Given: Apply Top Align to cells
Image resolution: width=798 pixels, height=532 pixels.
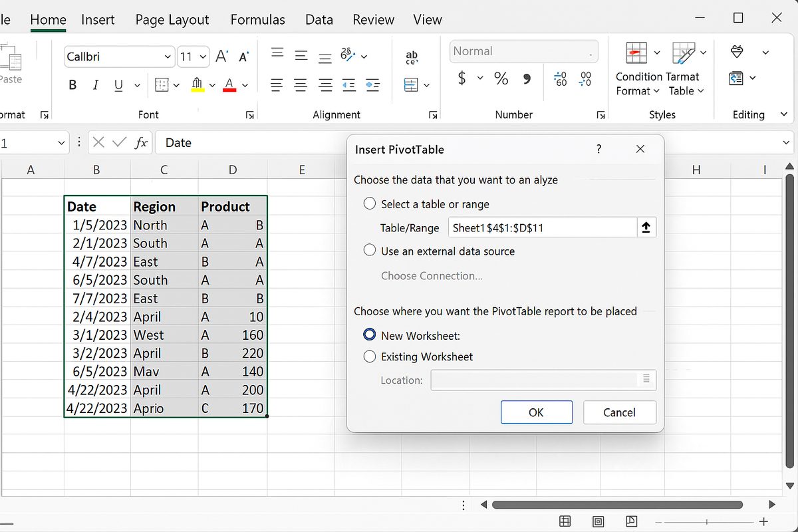Looking at the screenshot, I should [x=277, y=53].
